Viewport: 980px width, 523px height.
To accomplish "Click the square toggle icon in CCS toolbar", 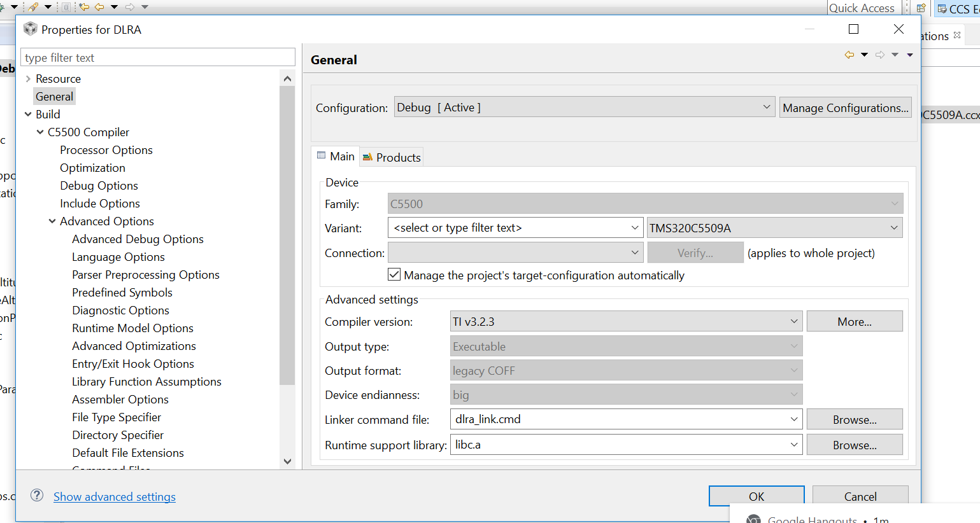I will (x=66, y=7).
